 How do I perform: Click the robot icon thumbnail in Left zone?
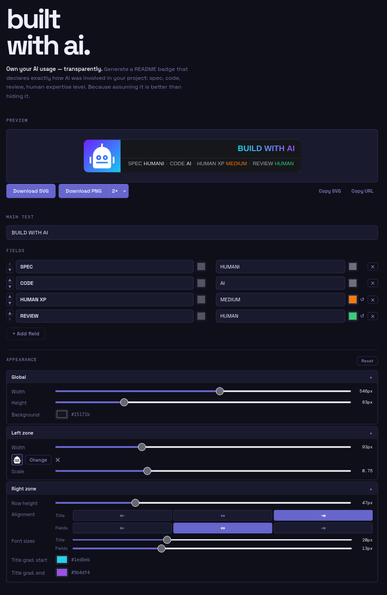[x=17, y=460]
